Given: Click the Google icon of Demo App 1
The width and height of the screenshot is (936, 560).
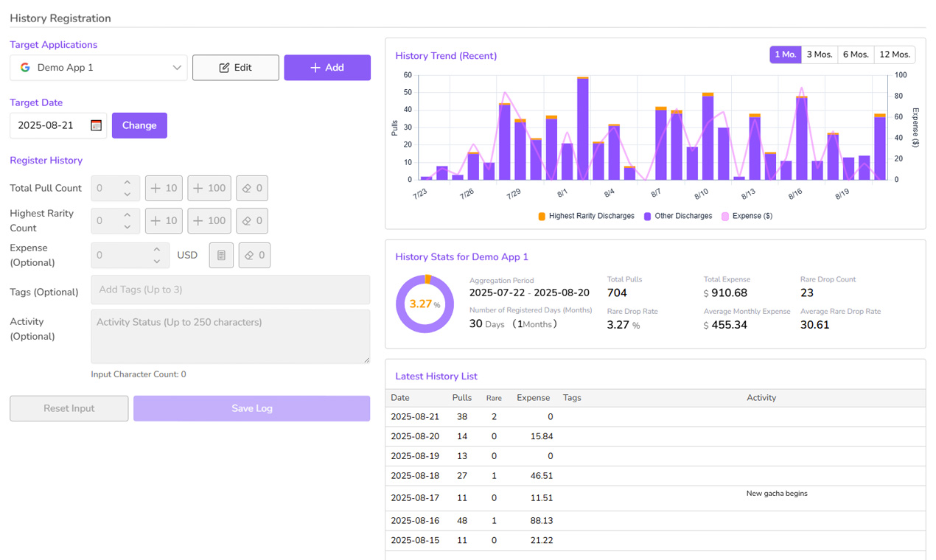Looking at the screenshot, I should 25,67.
